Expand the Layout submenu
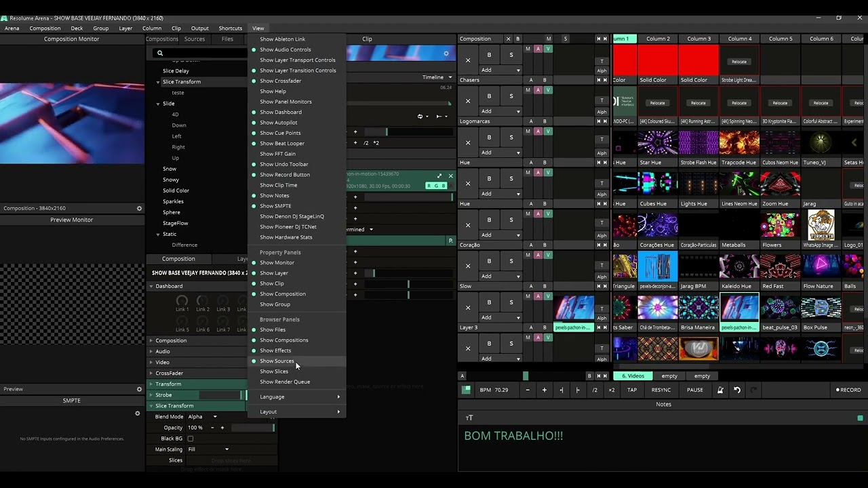The width and height of the screenshot is (868, 488). [x=297, y=411]
